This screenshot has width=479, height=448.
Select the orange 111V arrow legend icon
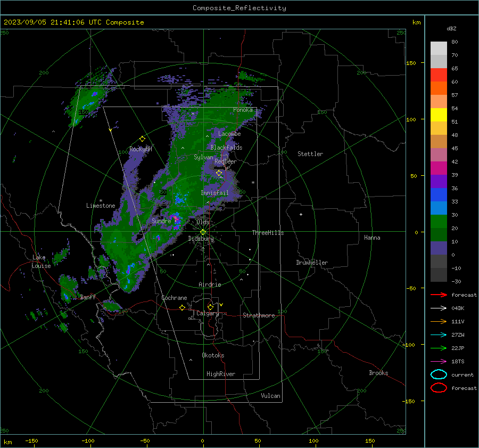click(x=439, y=321)
